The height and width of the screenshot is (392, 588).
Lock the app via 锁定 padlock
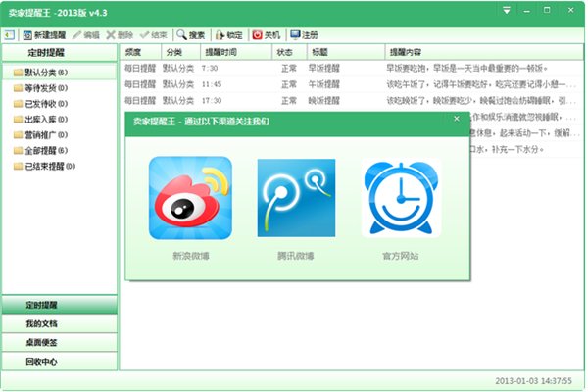(x=228, y=35)
